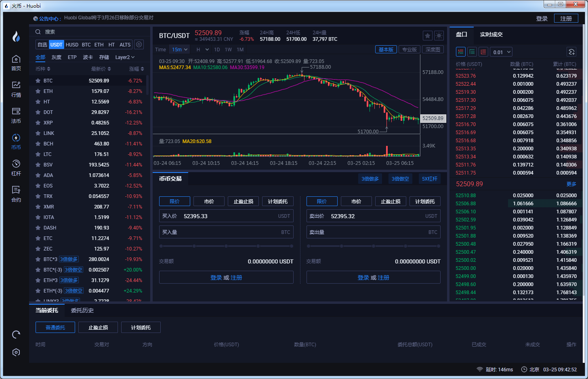The image size is (588, 379).
Task: Open the 法币 fiat sidebar icon
Action: point(16,116)
